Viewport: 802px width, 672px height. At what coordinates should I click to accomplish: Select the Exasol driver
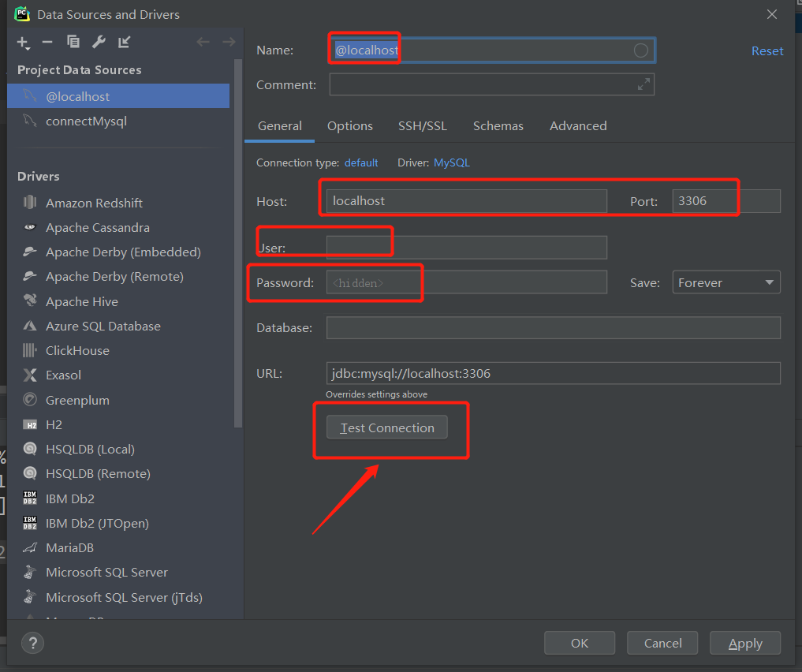(x=118, y=375)
